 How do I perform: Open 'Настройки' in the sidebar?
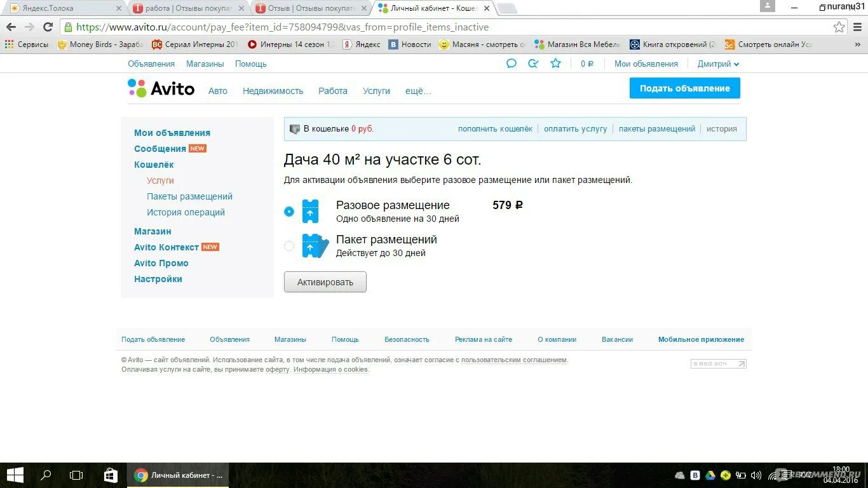click(158, 279)
